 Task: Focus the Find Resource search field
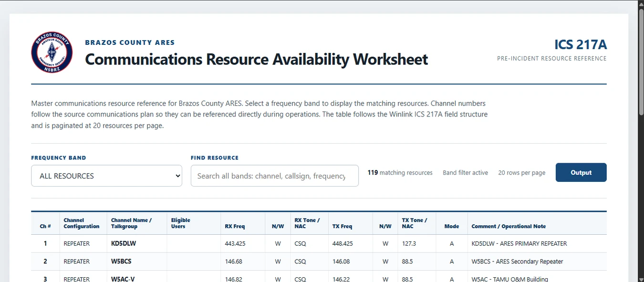click(274, 176)
